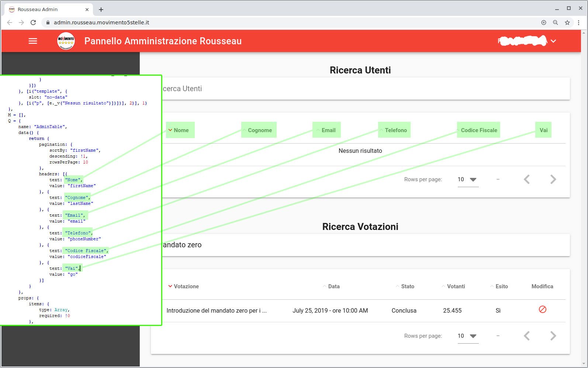The width and height of the screenshot is (588, 368).
Task: Click the address bar lock icon
Action: pos(48,23)
